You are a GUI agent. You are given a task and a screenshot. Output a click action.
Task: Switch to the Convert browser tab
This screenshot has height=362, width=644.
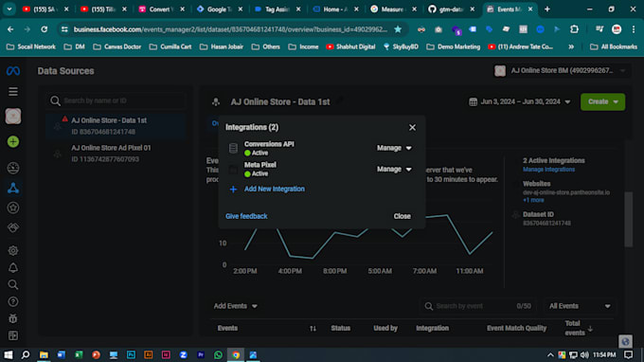pyautogui.click(x=161, y=9)
